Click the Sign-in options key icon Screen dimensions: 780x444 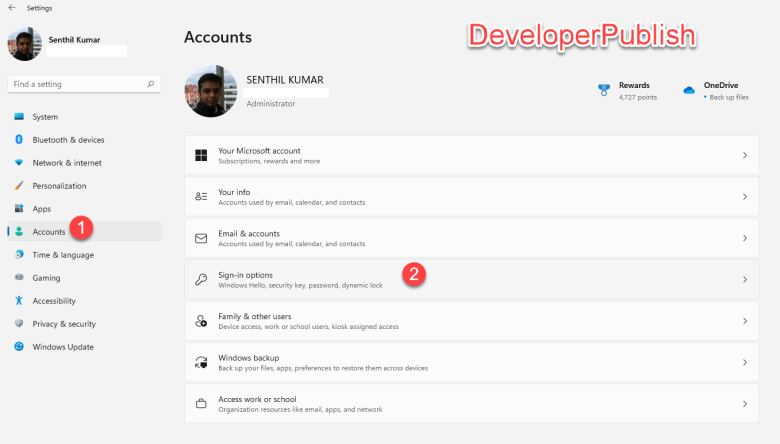[201, 279]
